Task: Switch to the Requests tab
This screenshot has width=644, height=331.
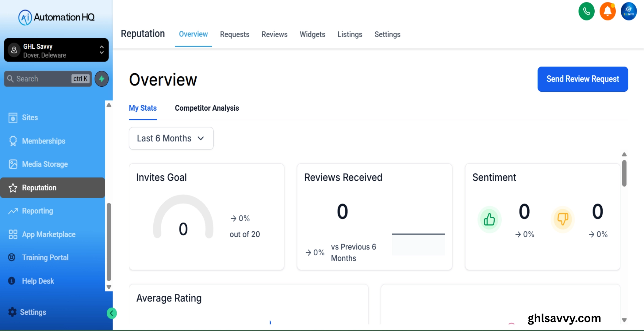Action: pyautogui.click(x=235, y=34)
